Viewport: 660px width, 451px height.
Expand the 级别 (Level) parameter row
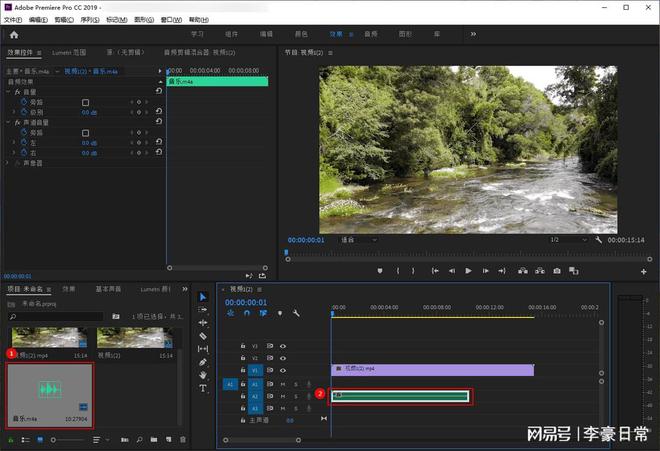tap(14, 112)
